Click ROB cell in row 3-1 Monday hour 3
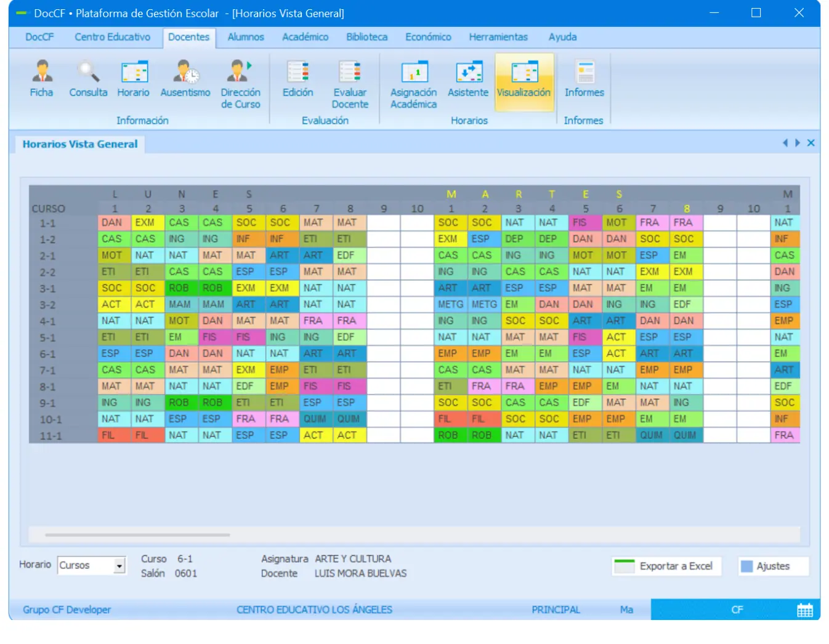The image size is (829, 644). coord(182,288)
